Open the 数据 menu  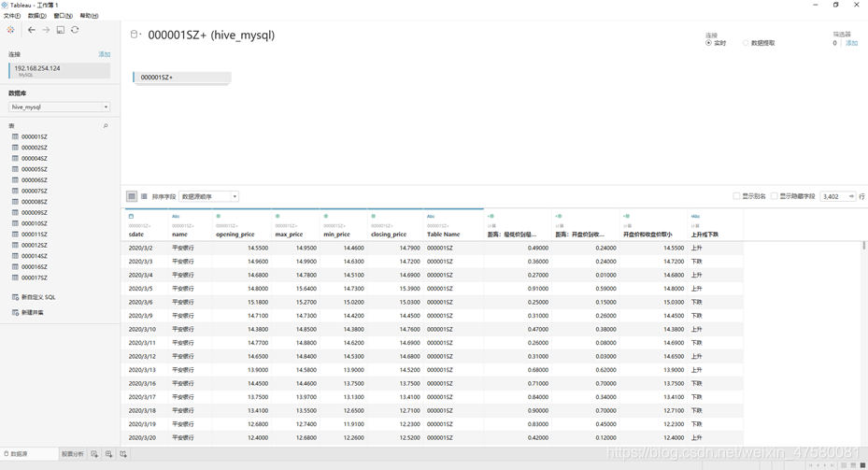pyautogui.click(x=37, y=16)
